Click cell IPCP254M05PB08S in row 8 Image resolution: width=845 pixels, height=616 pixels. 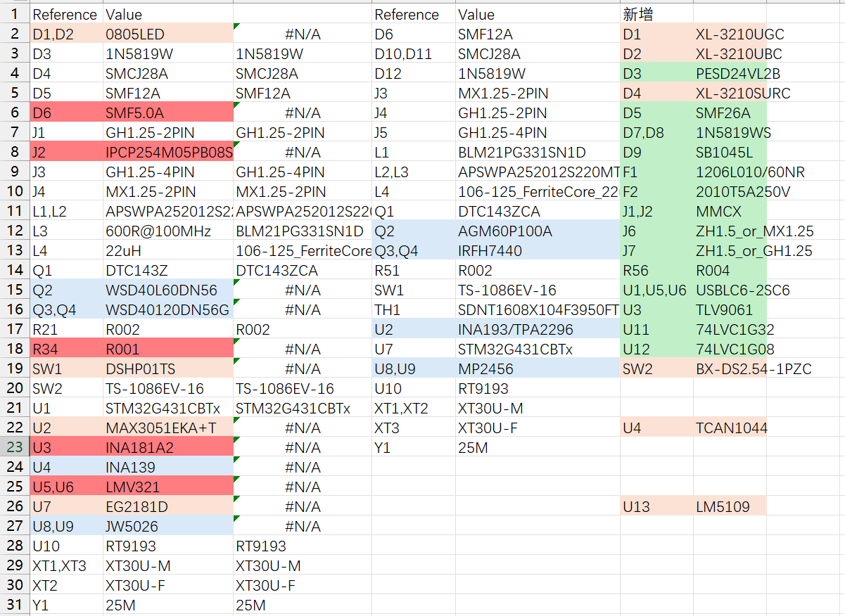point(167,152)
